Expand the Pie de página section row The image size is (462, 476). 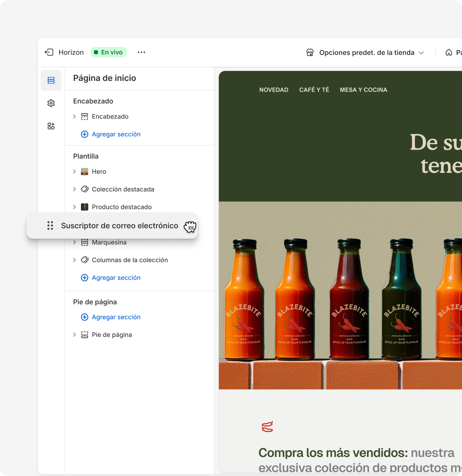click(74, 335)
